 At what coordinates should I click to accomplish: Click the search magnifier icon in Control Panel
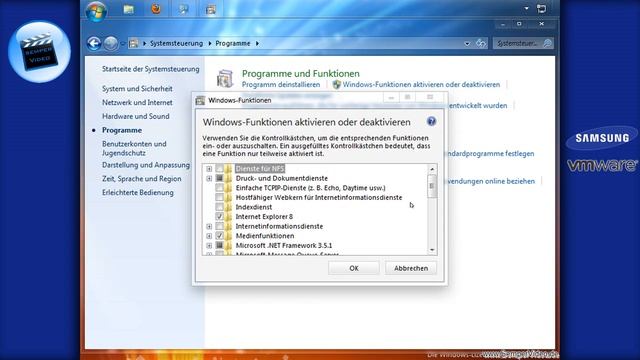(x=547, y=43)
